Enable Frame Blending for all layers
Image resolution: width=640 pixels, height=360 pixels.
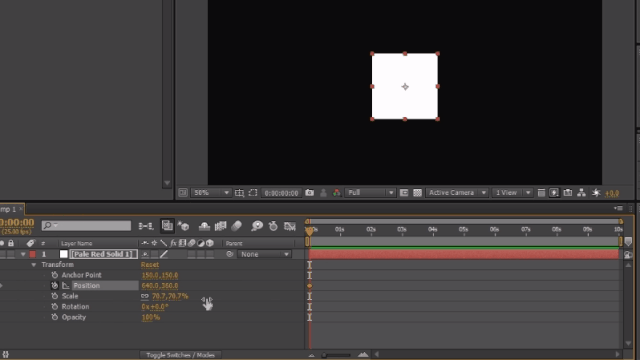coord(220,226)
